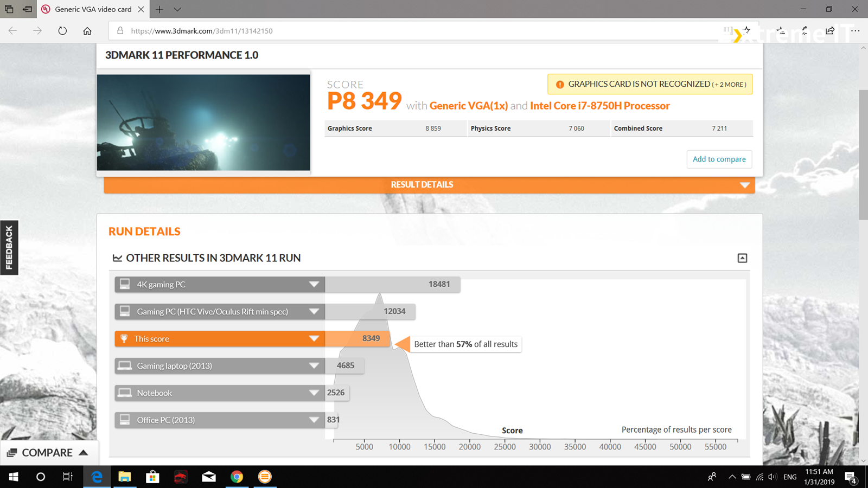The height and width of the screenshot is (488, 868).
Task: Show hidden system tray icons
Action: [x=732, y=477]
